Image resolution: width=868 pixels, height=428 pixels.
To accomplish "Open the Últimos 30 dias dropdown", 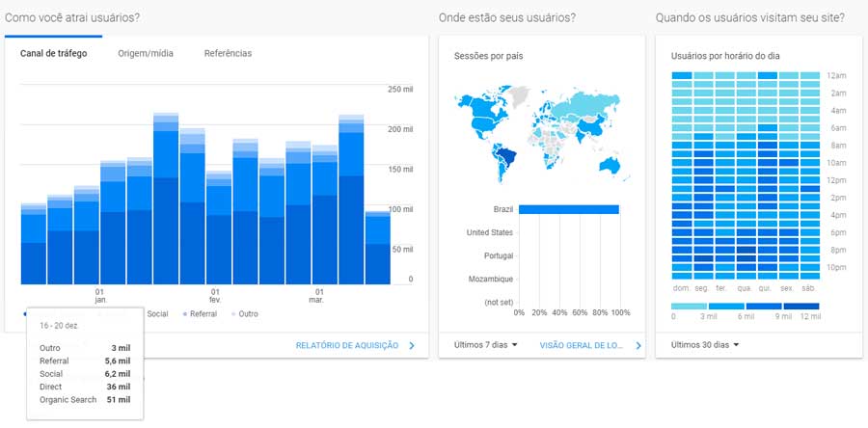I will [x=705, y=345].
